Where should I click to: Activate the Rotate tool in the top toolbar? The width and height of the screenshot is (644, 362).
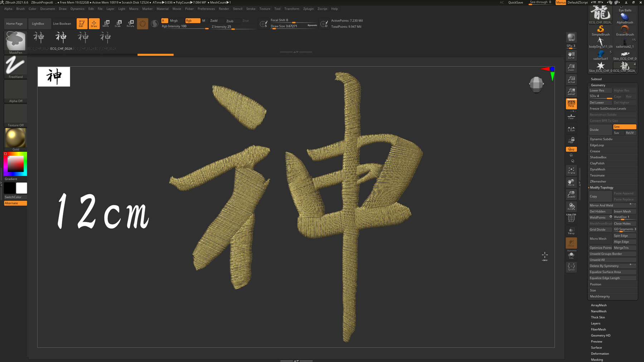coord(130,24)
